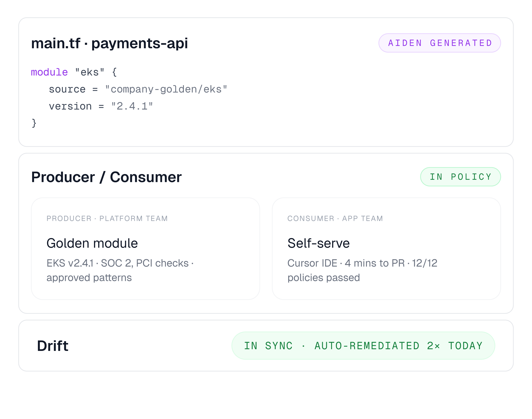Click the IN SYNC auto-remediated pill

(363, 346)
